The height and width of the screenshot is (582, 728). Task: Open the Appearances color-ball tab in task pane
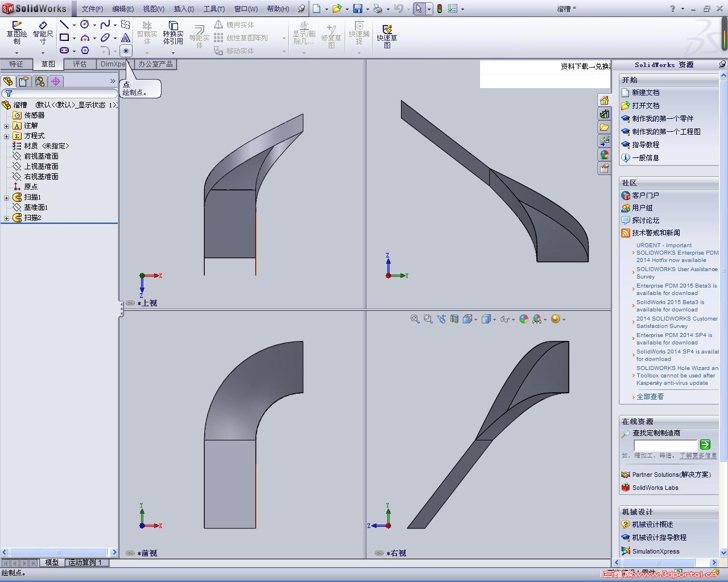click(x=604, y=155)
